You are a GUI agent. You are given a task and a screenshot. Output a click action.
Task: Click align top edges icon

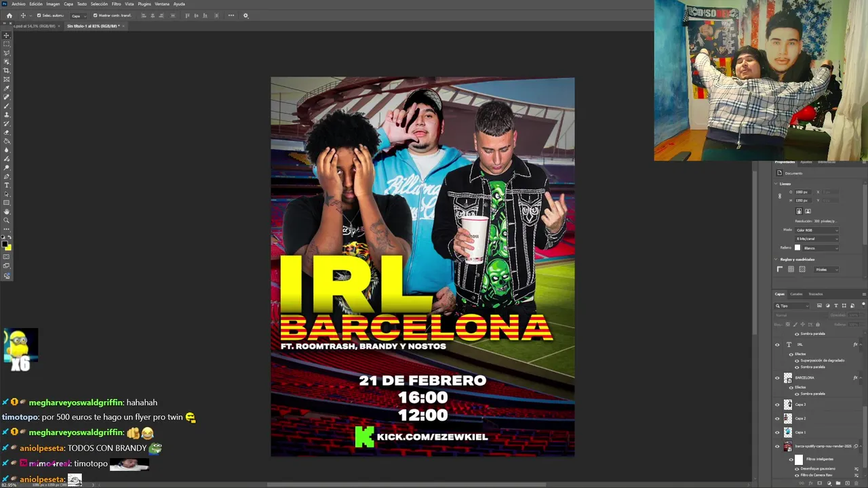click(187, 16)
